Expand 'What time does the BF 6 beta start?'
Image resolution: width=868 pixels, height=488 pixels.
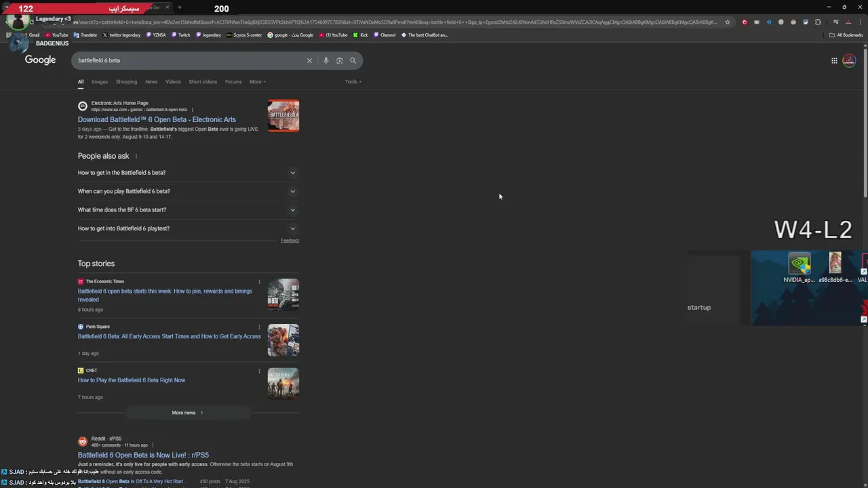click(187, 209)
